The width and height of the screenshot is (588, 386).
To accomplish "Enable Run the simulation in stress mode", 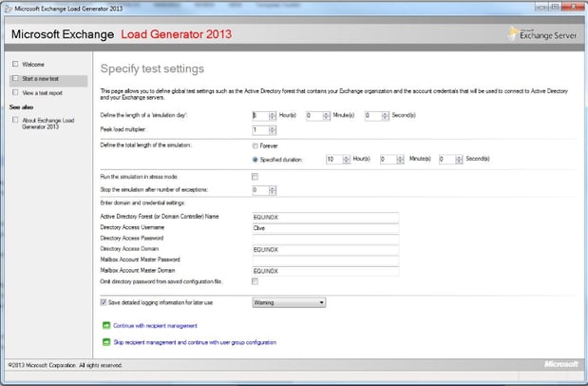I will pos(255,177).
